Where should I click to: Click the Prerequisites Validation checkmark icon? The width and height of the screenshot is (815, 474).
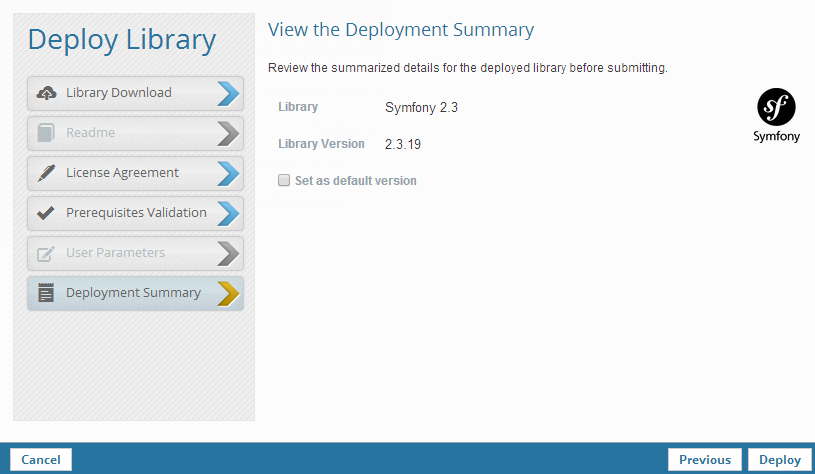click(46, 213)
